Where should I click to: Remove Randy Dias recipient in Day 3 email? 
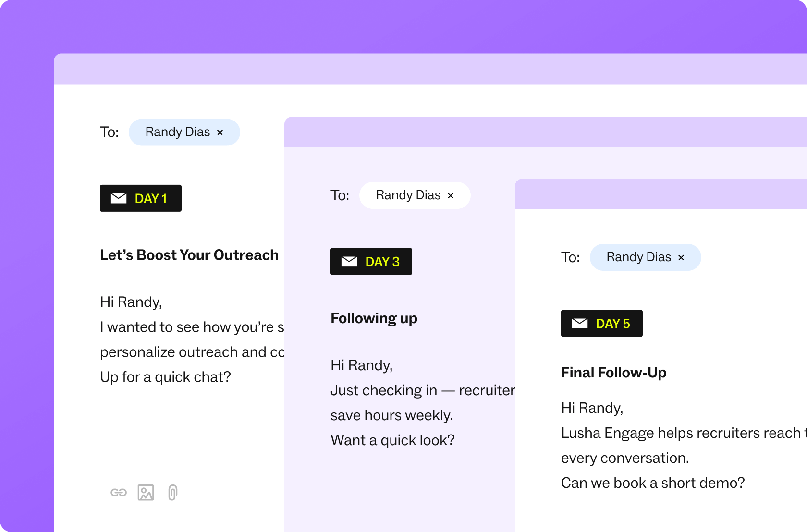tap(451, 196)
